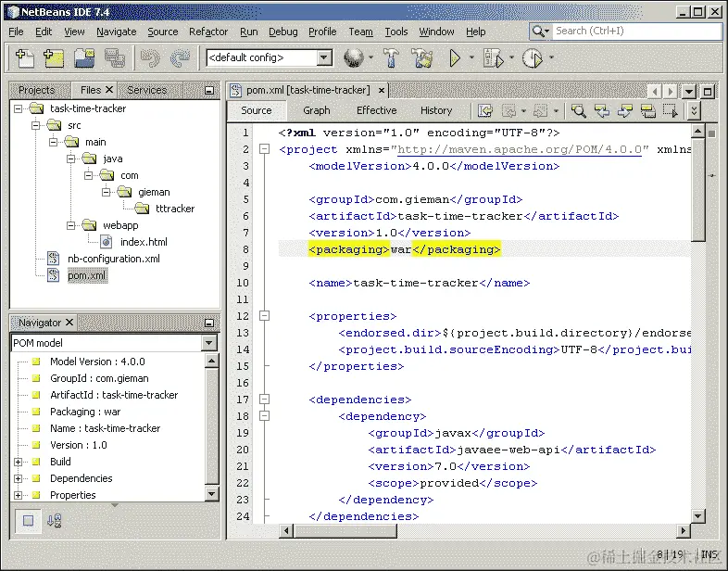Collapse the code fold at line 12 properties

[x=264, y=316]
